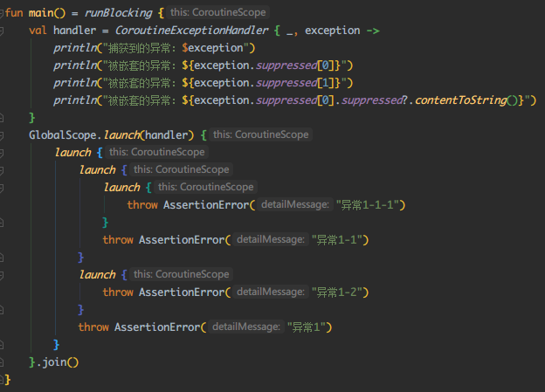Viewport: 545px width, 392px height.
Task: Collapse the val handler lambda fold marker
Action: 2,31
